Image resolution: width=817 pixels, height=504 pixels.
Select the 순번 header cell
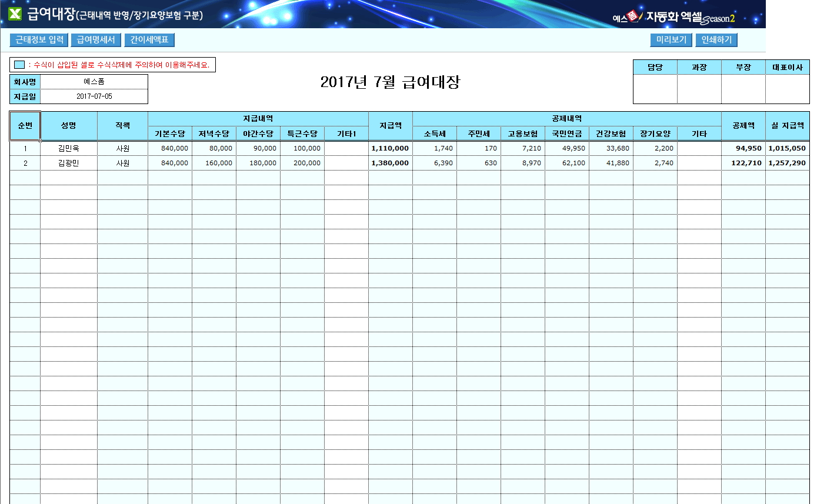coord(25,126)
